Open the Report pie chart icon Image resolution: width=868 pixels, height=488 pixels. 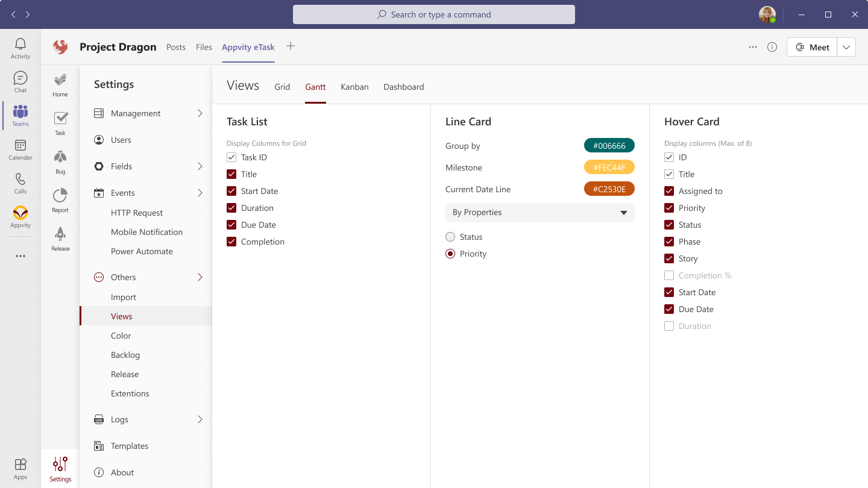point(60,196)
